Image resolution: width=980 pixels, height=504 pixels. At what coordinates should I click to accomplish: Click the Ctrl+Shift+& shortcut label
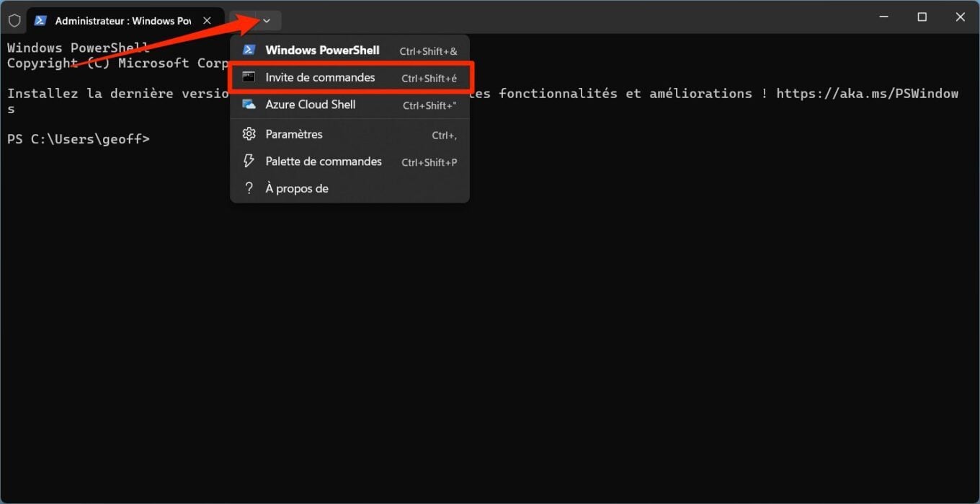[x=429, y=51]
